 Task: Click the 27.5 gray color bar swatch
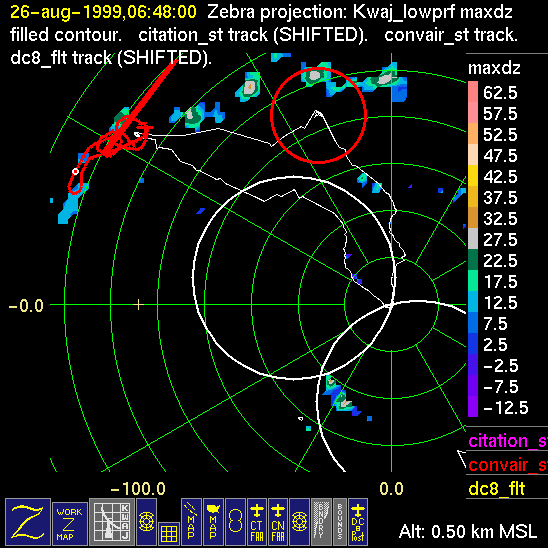473,238
